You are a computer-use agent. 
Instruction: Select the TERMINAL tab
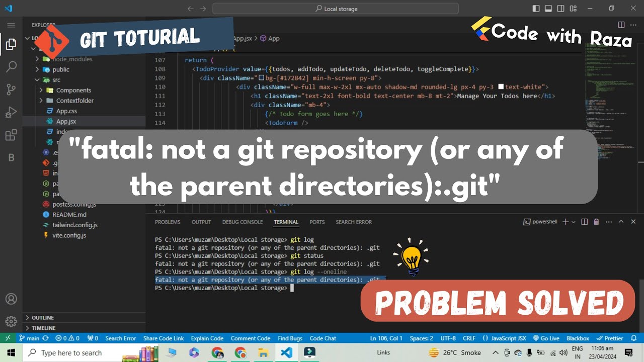tap(286, 222)
